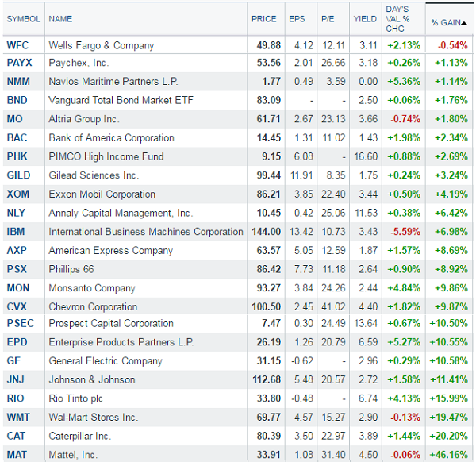Click the SYMBOL column header
The height and width of the screenshot is (462, 476).
[x=23, y=19]
